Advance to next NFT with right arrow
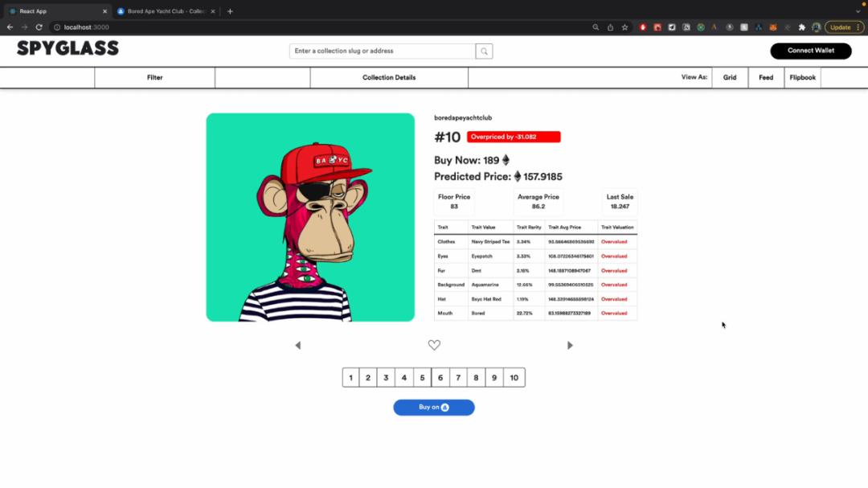The image size is (868, 488). coord(570,346)
